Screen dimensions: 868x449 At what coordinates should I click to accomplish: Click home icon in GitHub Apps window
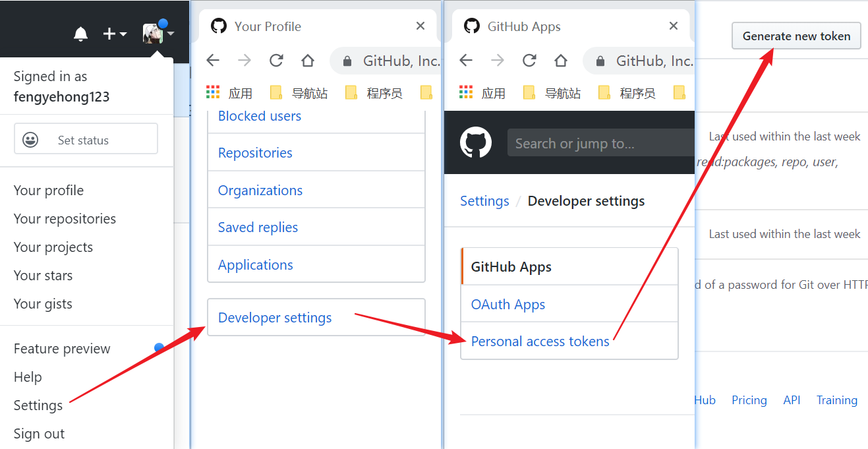coord(561,61)
